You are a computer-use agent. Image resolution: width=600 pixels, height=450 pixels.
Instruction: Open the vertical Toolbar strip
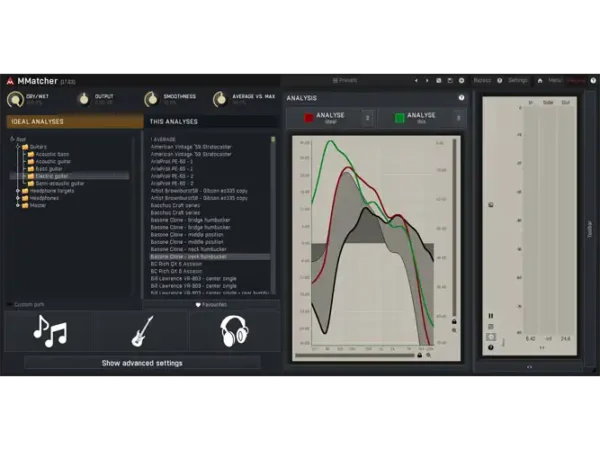tap(590, 229)
